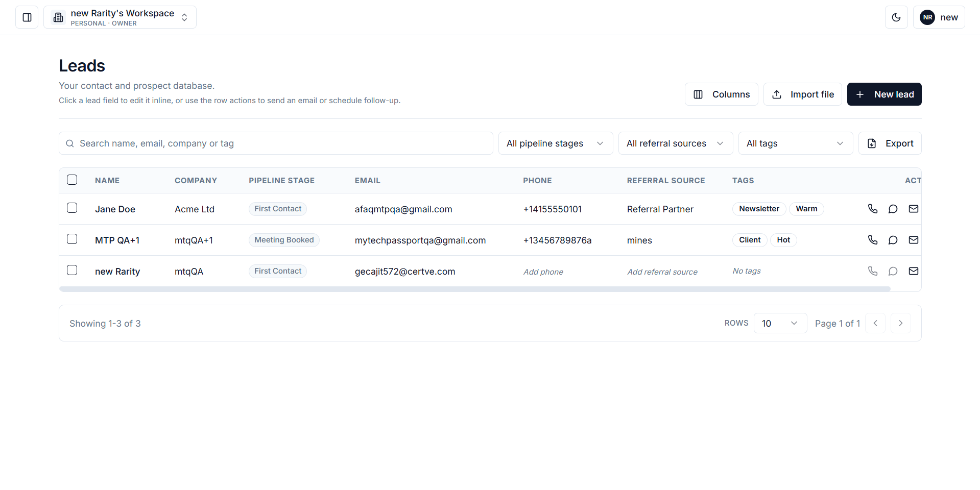The image size is (980, 490).
Task: Click Add phone for new Rarity
Action: pyautogui.click(x=543, y=272)
